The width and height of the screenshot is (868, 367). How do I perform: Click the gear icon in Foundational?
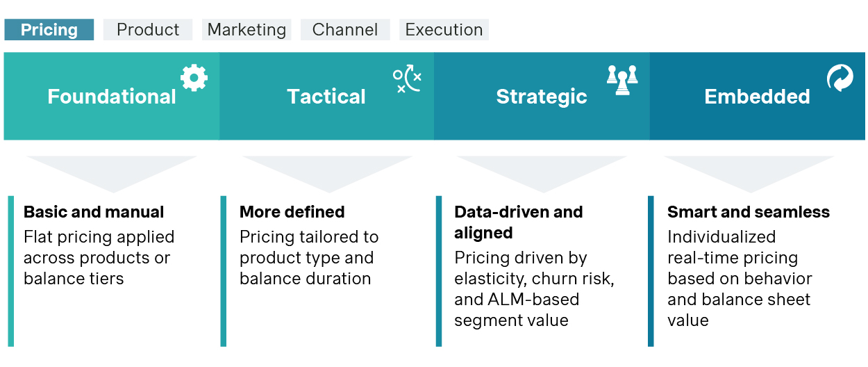coord(194,78)
